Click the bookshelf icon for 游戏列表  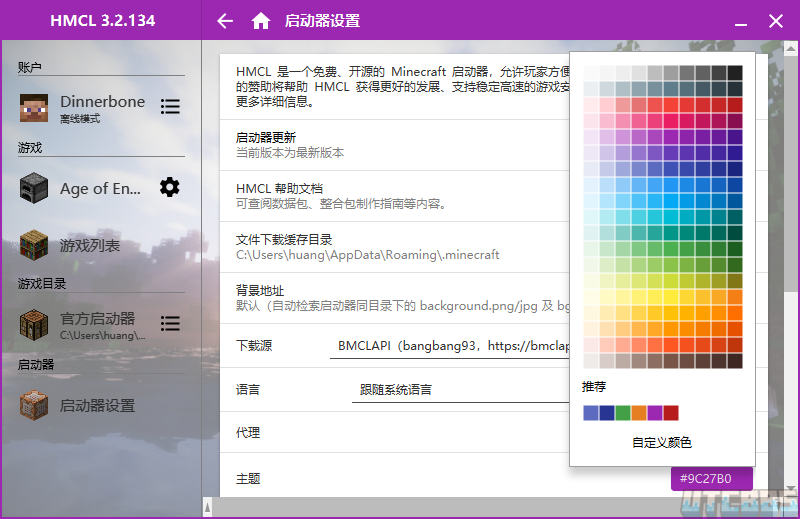[34, 245]
